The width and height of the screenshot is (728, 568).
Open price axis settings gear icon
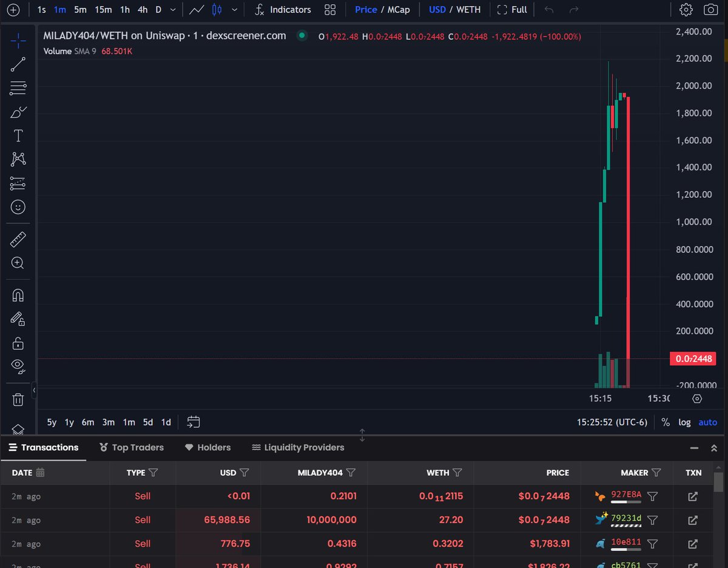[697, 399]
